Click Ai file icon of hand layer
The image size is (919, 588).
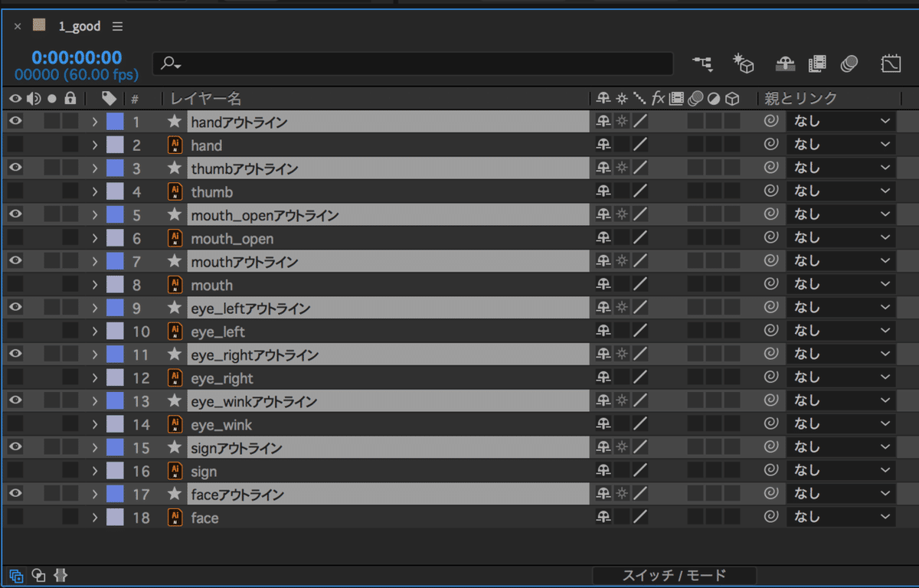click(x=175, y=145)
